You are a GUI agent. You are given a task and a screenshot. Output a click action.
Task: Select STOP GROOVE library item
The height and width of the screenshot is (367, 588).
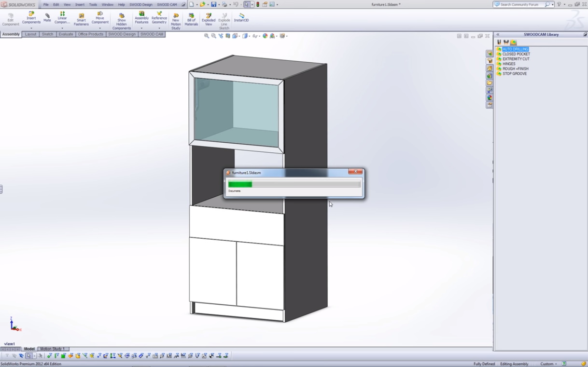click(514, 74)
